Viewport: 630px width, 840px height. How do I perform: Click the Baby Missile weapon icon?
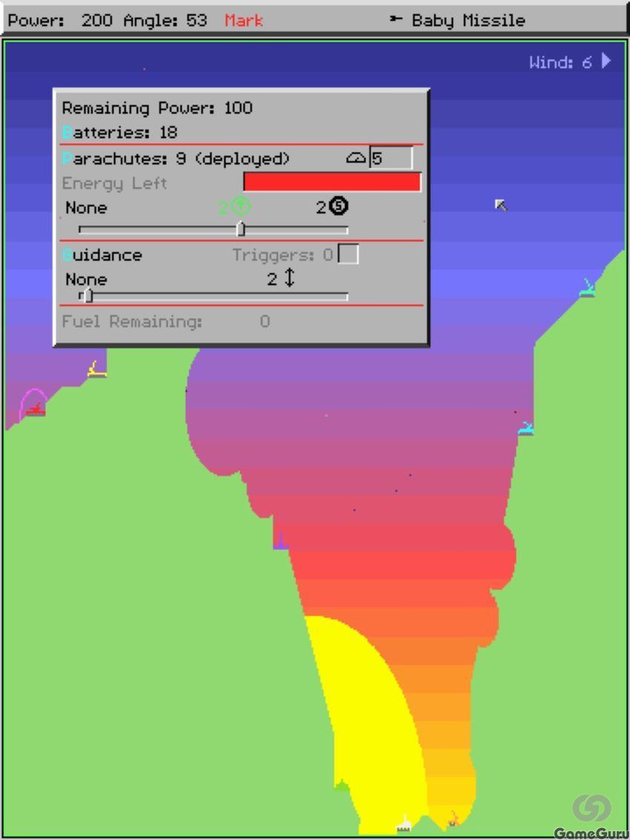coord(396,20)
